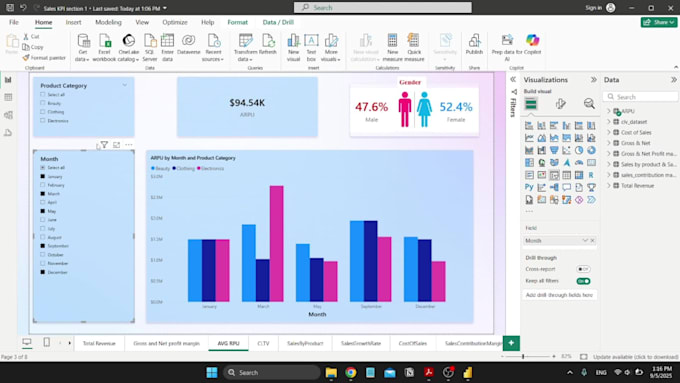This screenshot has height=383, width=680.
Task: Open the Get data menu icon
Action: click(x=83, y=41)
